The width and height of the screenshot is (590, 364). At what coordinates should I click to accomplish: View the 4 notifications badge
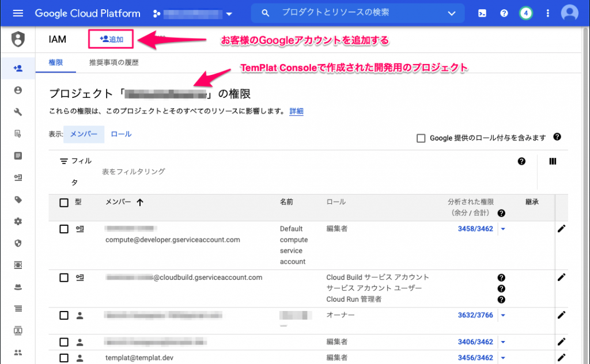(x=525, y=13)
